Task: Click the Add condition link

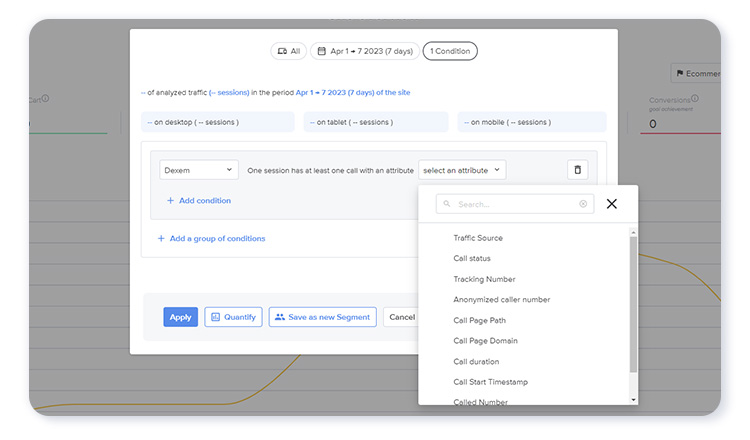Action: tap(199, 201)
